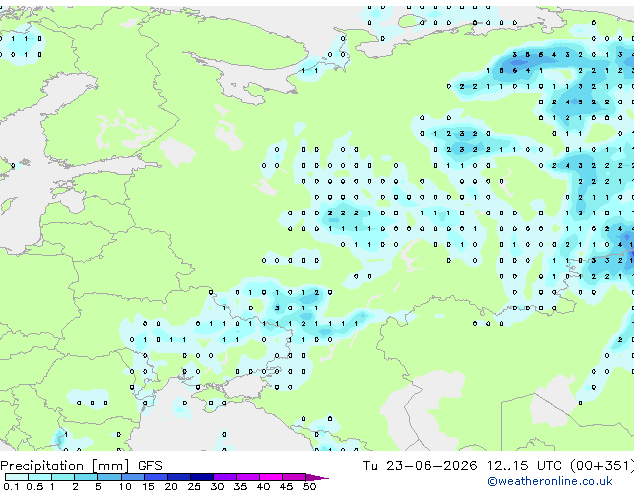634x490 pixels.
Task: Click the 'Tu 23-06-2026' date text
Action: coord(420,466)
